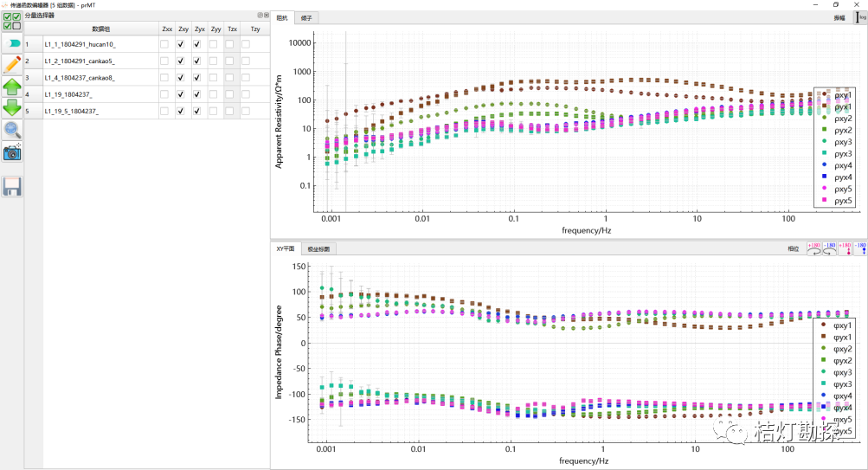The image size is (868, 470).
Task: Switch to the 阻抗 tab
Action: pos(282,17)
